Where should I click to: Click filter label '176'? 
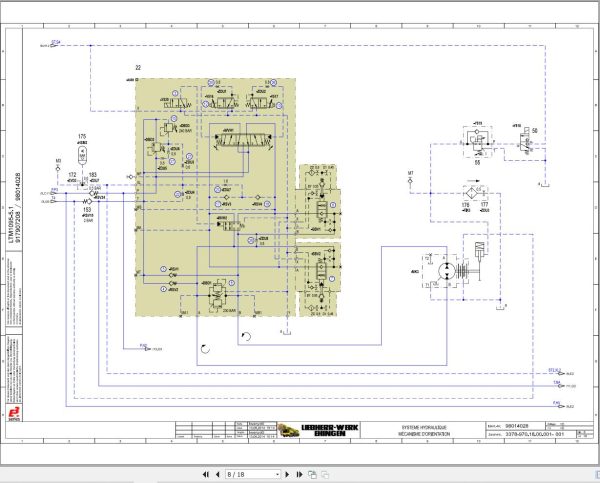(x=465, y=205)
